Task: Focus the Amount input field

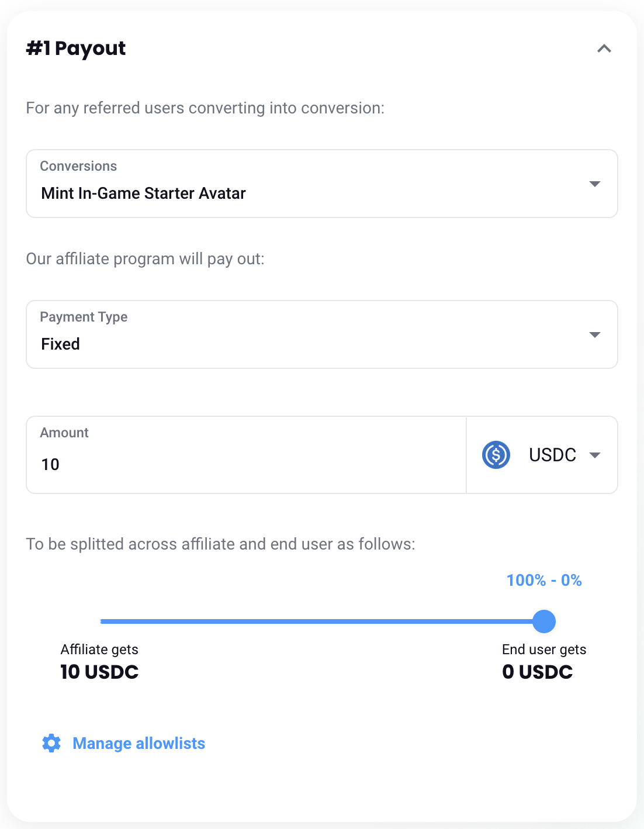Action: [245, 464]
